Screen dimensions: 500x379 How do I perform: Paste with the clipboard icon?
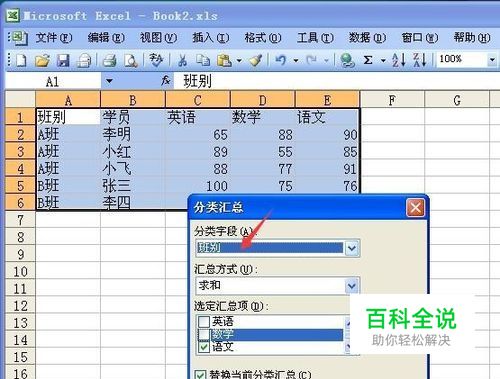coord(224,61)
